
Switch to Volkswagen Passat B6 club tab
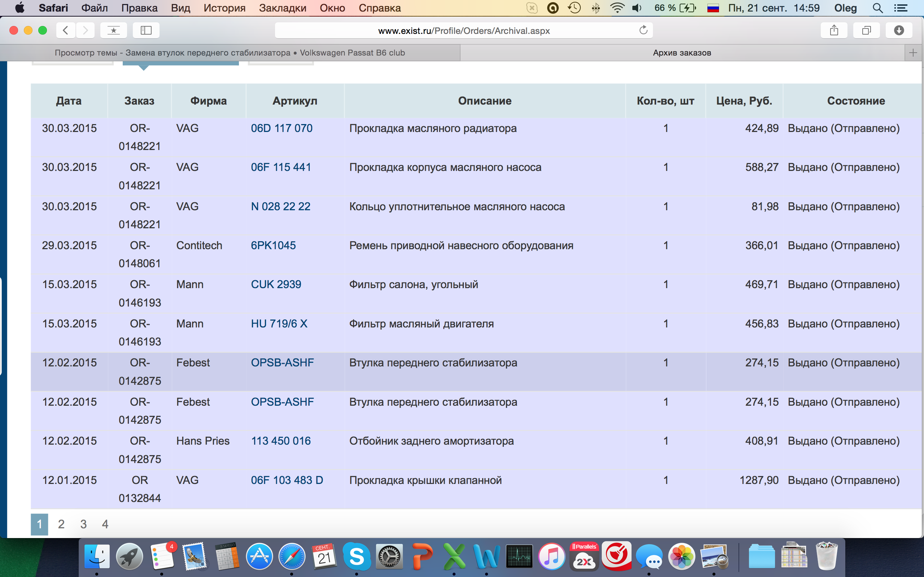(x=230, y=53)
